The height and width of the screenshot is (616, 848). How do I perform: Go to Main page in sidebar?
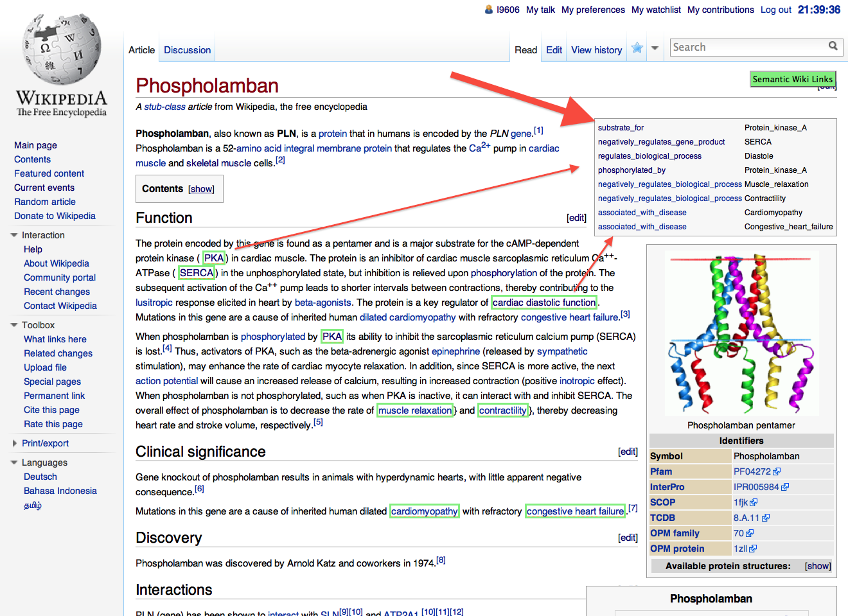click(x=35, y=145)
